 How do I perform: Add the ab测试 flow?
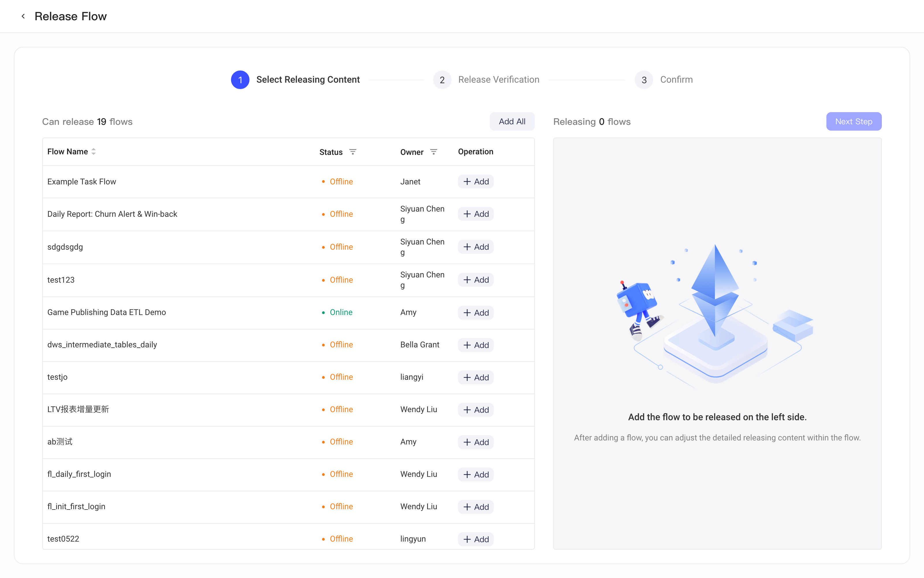476,442
